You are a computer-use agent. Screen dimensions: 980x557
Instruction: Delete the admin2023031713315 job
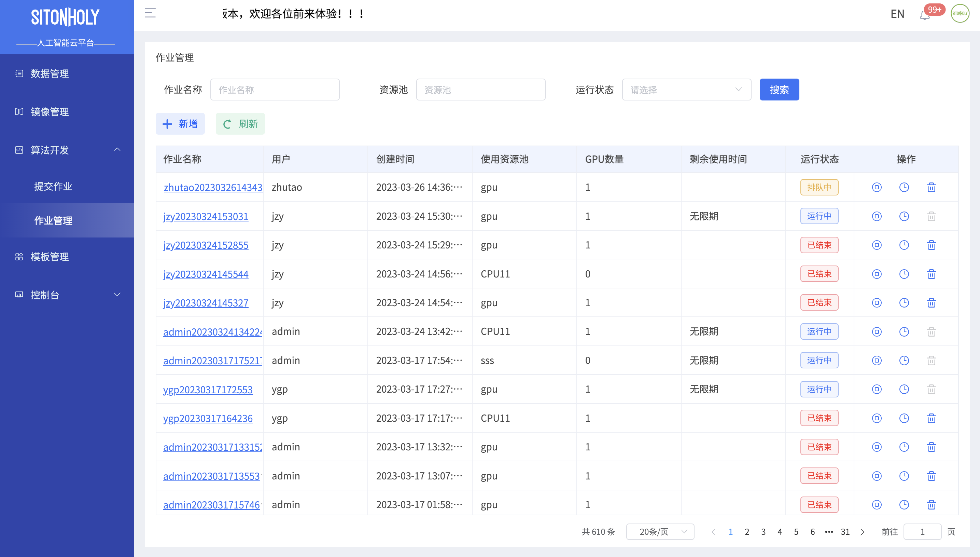coord(931,447)
